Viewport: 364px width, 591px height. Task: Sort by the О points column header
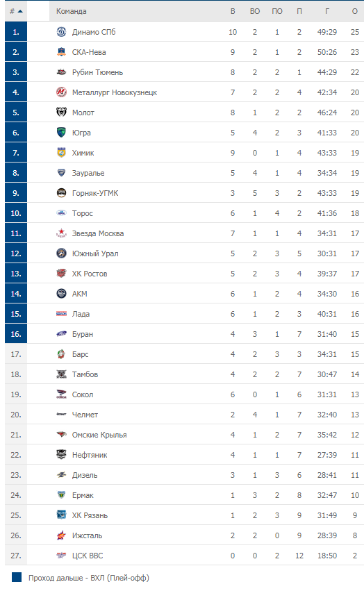click(x=354, y=11)
